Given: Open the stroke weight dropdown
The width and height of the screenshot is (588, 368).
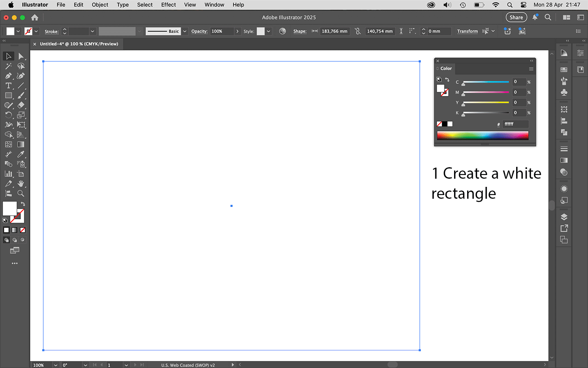Looking at the screenshot, I should pyautogui.click(x=93, y=31).
